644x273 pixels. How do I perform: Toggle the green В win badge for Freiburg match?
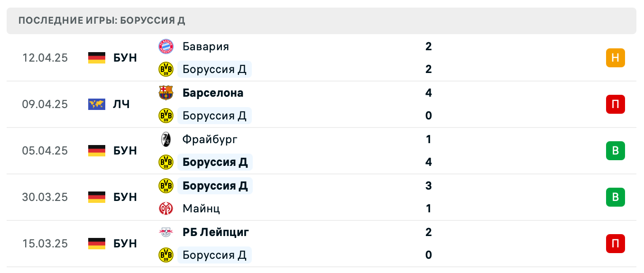[615, 151]
